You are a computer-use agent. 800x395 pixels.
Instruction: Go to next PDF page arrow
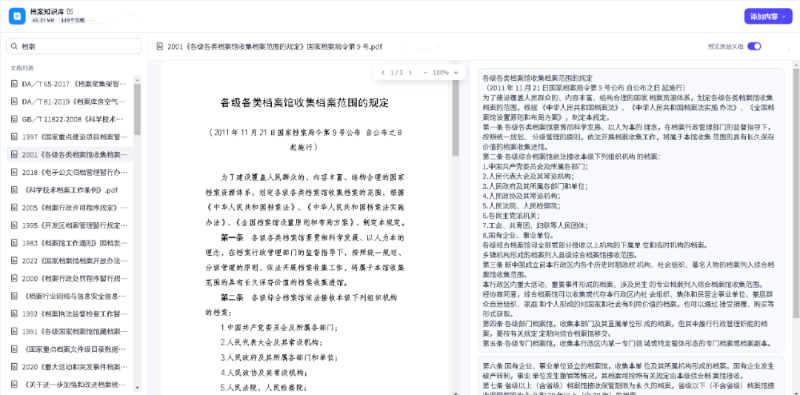[x=410, y=72]
